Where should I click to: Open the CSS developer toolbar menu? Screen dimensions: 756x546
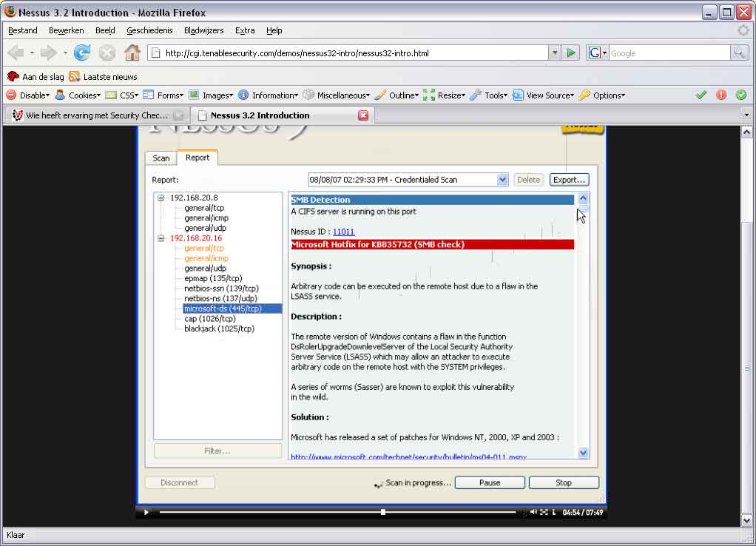pos(122,95)
